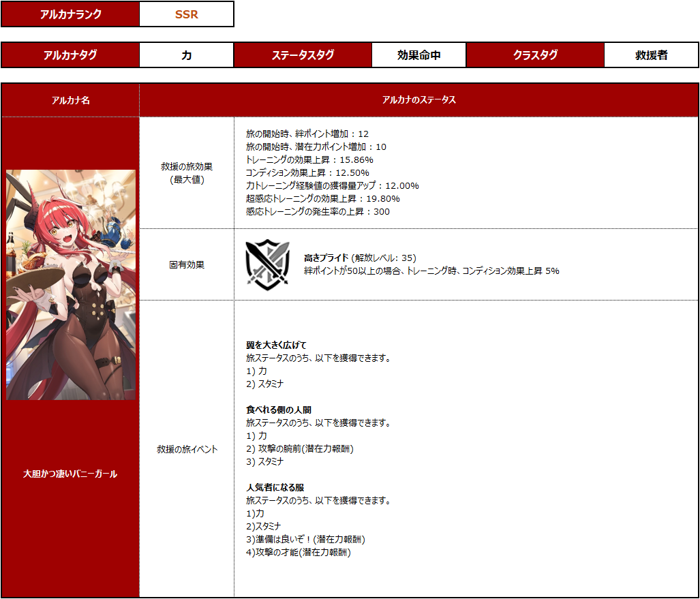Select 超感応トレーニングの効果上昇：19.80% line
This screenshot has width=700, height=599.
[x=323, y=198]
